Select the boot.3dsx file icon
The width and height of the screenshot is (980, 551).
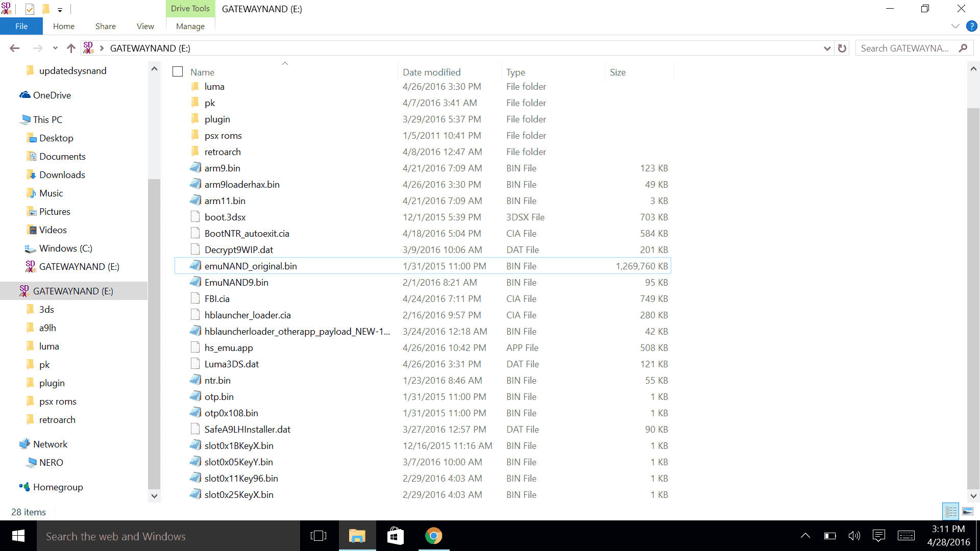pos(195,217)
